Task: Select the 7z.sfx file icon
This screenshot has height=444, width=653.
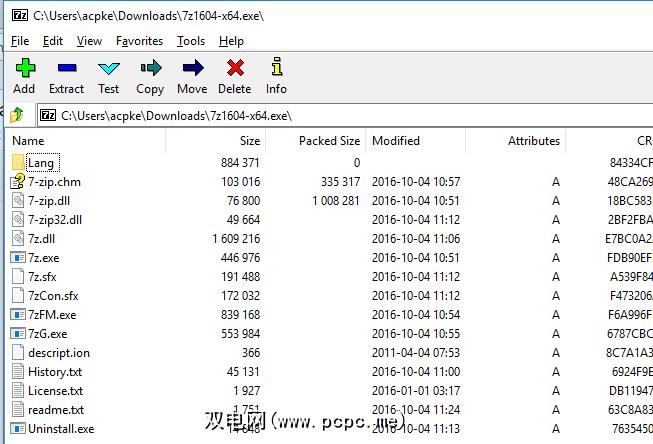Action: 18,277
